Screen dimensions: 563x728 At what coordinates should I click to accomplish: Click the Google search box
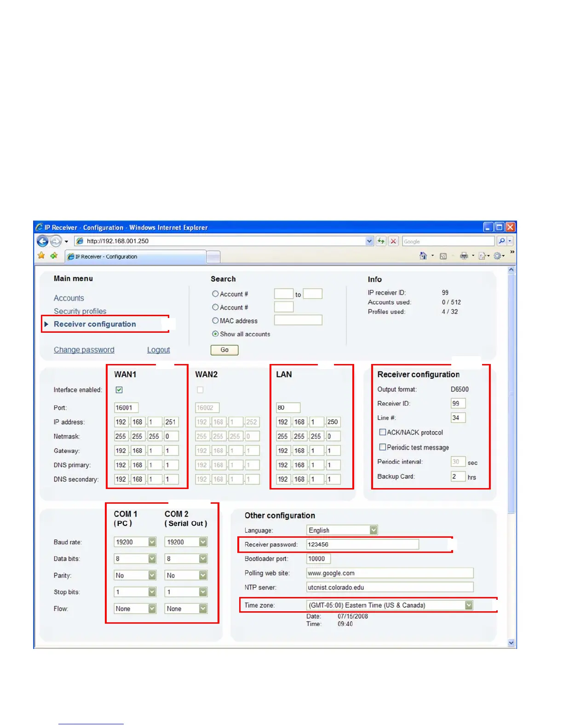point(448,241)
